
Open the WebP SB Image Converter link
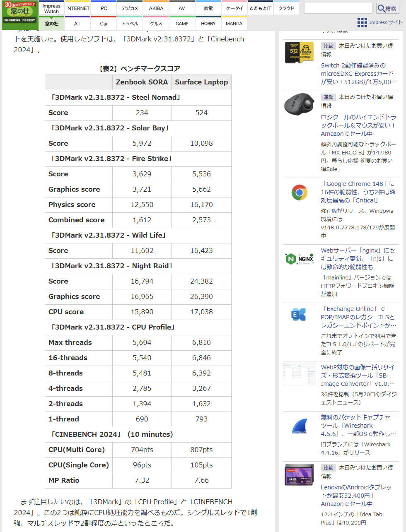click(x=358, y=376)
